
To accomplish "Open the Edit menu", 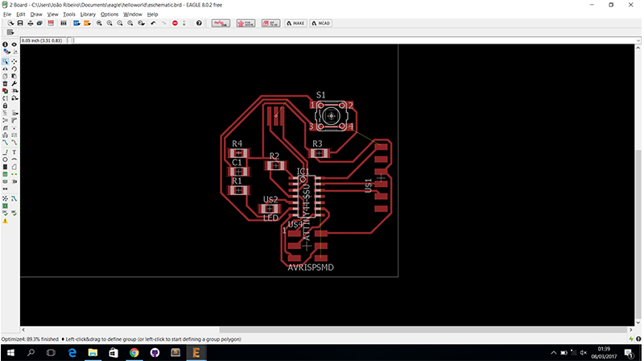I will point(21,14).
